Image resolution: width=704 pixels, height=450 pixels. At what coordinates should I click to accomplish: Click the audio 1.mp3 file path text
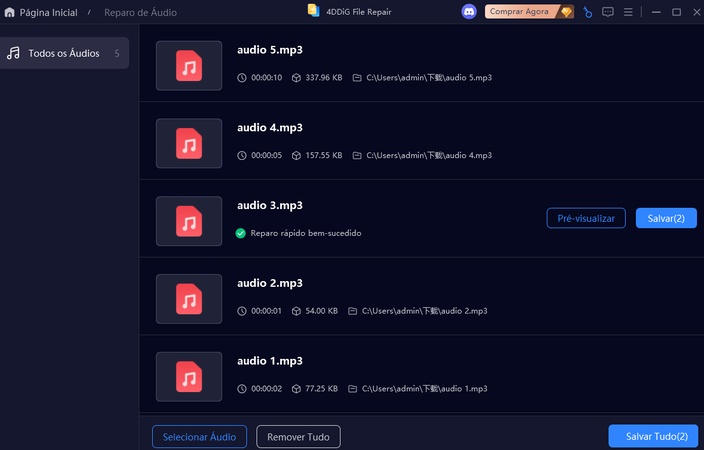[x=425, y=388]
